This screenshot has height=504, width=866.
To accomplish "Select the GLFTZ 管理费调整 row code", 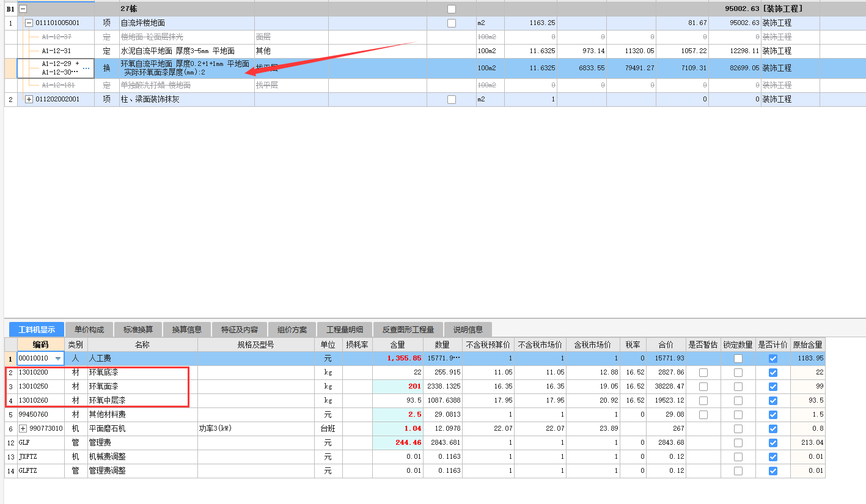I will [x=40, y=470].
